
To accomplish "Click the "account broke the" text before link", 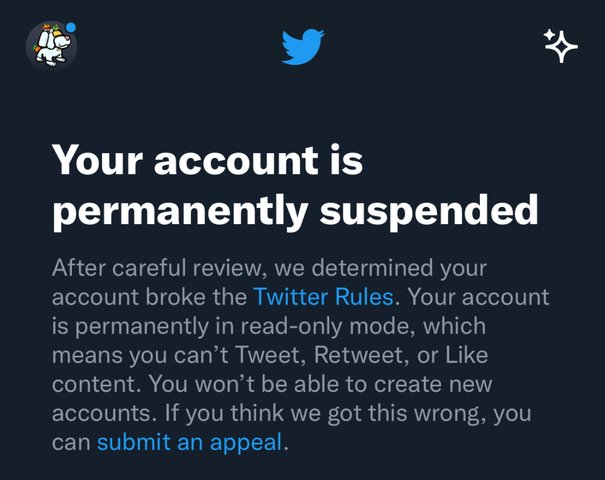I will [x=148, y=297].
